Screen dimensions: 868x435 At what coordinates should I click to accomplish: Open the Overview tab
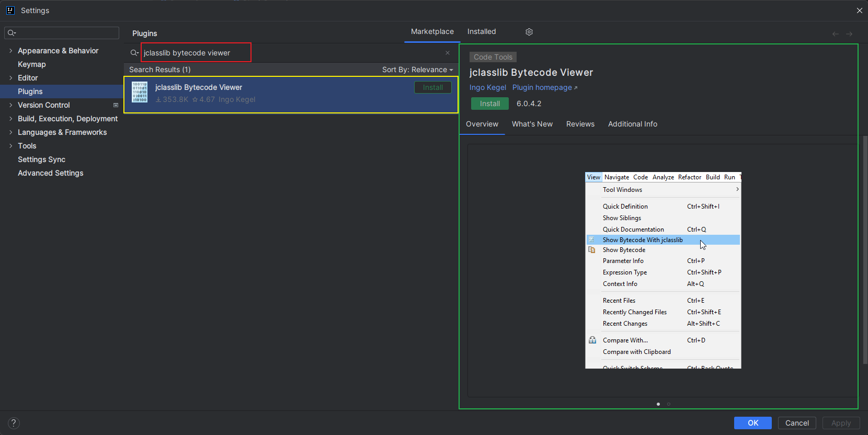482,124
